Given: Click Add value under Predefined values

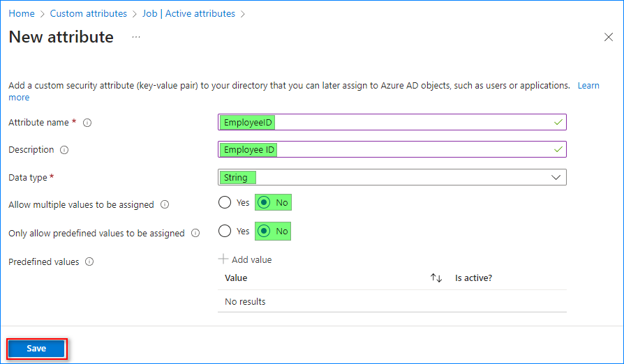Looking at the screenshot, I should pyautogui.click(x=245, y=259).
